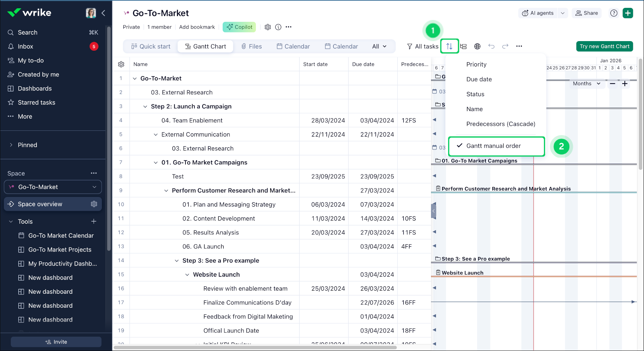Viewport: 644px width, 351px height.
Task: Open the help question mark icon
Action: (614, 13)
